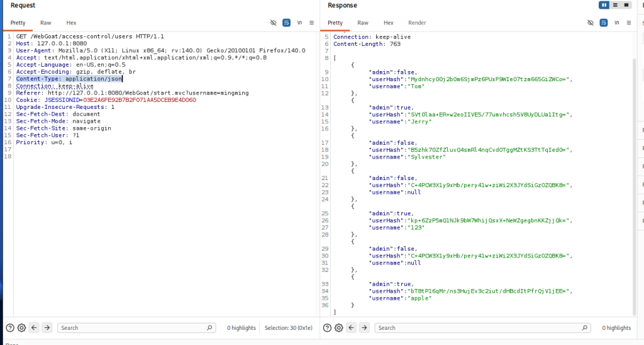The width and height of the screenshot is (644, 345).
Task: Open Response search help icon
Action: pyautogui.click(x=327, y=328)
